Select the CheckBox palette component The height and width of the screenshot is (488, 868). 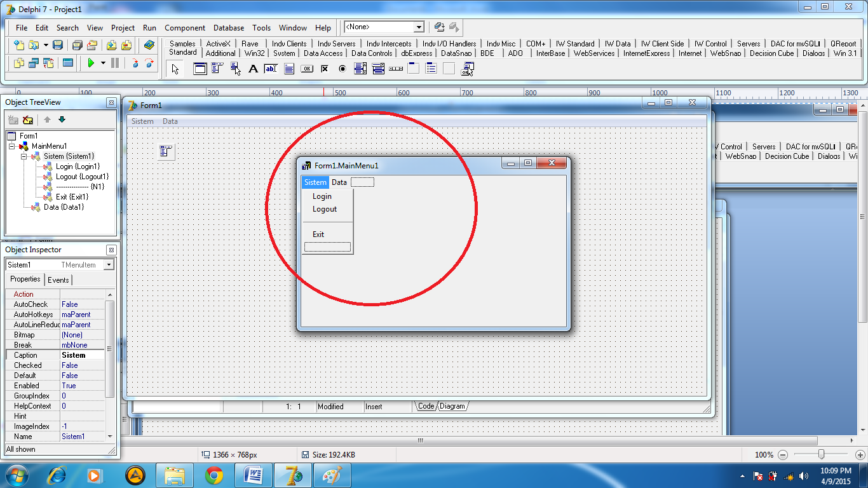point(325,69)
